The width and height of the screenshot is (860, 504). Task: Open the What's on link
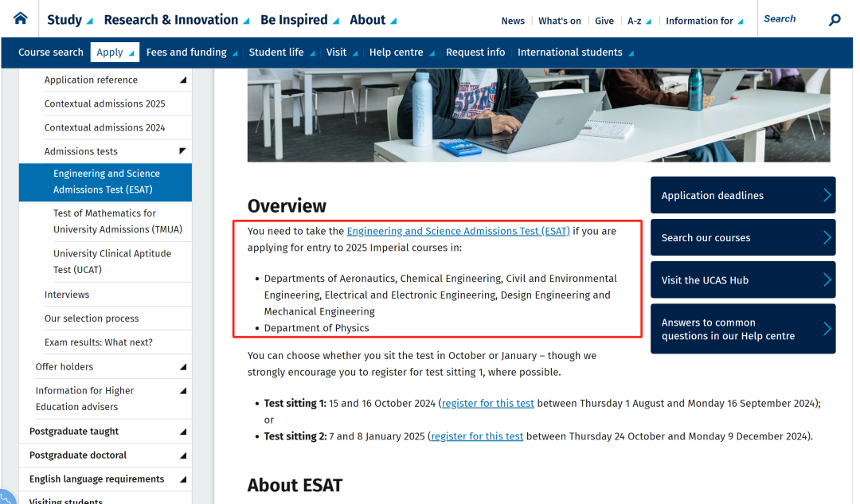pyautogui.click(x=560, y=21)
